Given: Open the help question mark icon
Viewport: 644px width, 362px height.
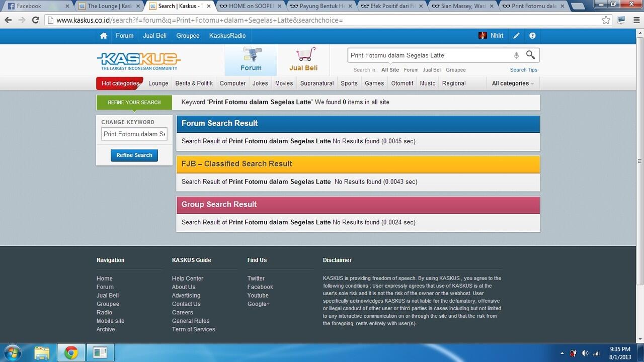Looking at the screenshot, I should pyautogui.click(x=532, y=36).
